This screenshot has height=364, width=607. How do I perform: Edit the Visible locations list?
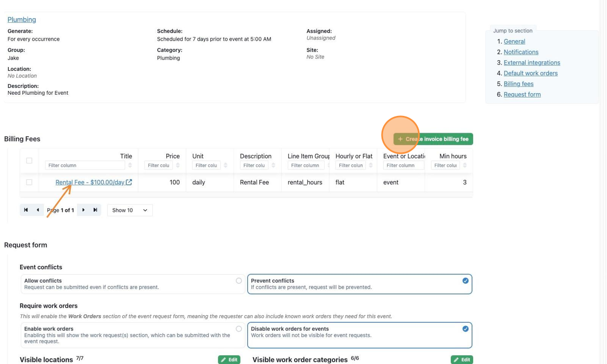tap(229, 360)
